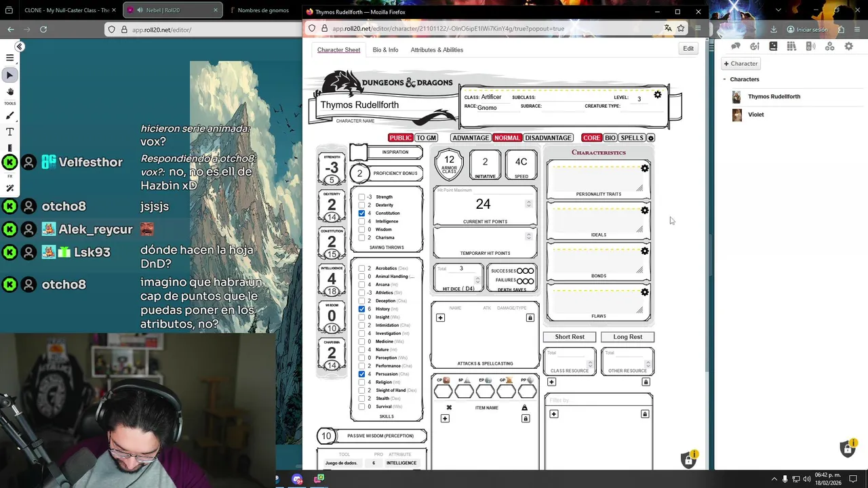This screenshot has height=488, width=868.
Task: Open the Compendium books sidebar tab
Action: pyautogui.click(x=791, y=46)
